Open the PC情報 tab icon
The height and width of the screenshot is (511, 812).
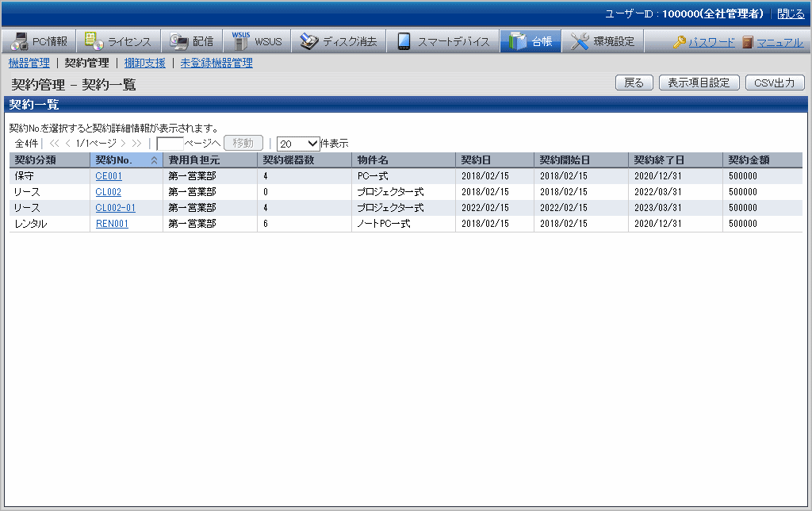(x=18, y=41)
